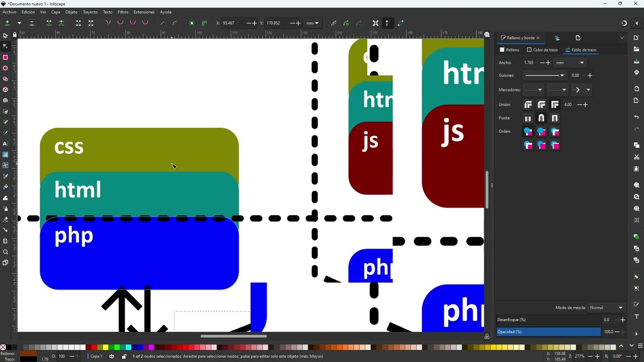Click the Cut scissors icon
The height and width of the screenshot is (362, 644).
click(636, 157)
